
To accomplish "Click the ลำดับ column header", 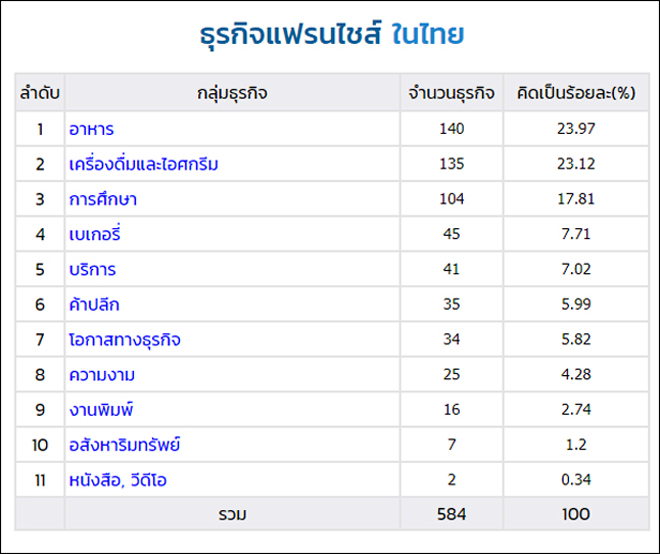I will coord(40,93).
